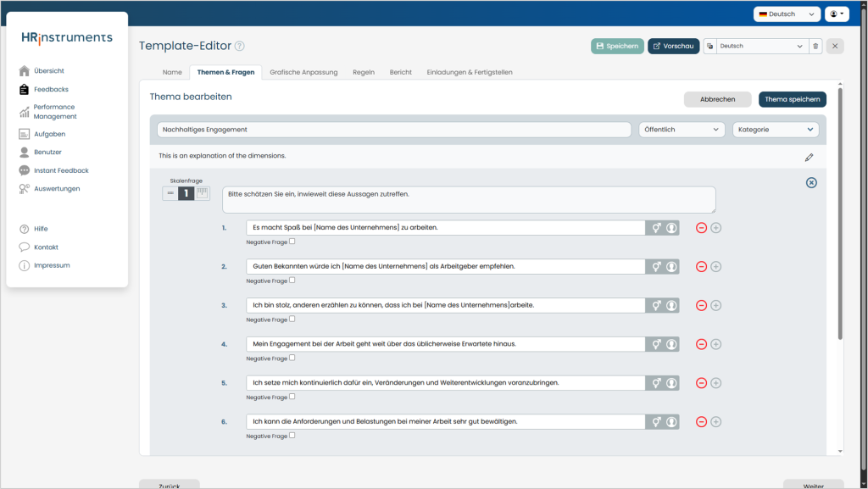This screenshot has width=868, height=489.
Task: Add a question after question 3
Action: click(715, 305)
